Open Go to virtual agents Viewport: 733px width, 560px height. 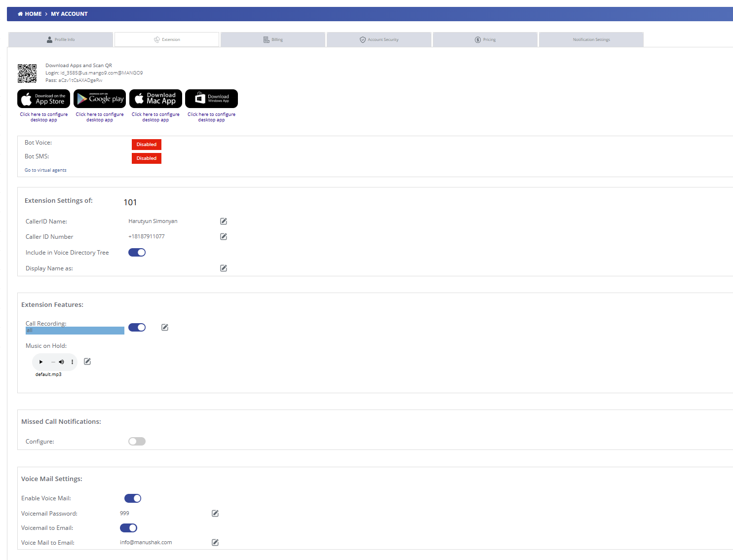point(45,170)
